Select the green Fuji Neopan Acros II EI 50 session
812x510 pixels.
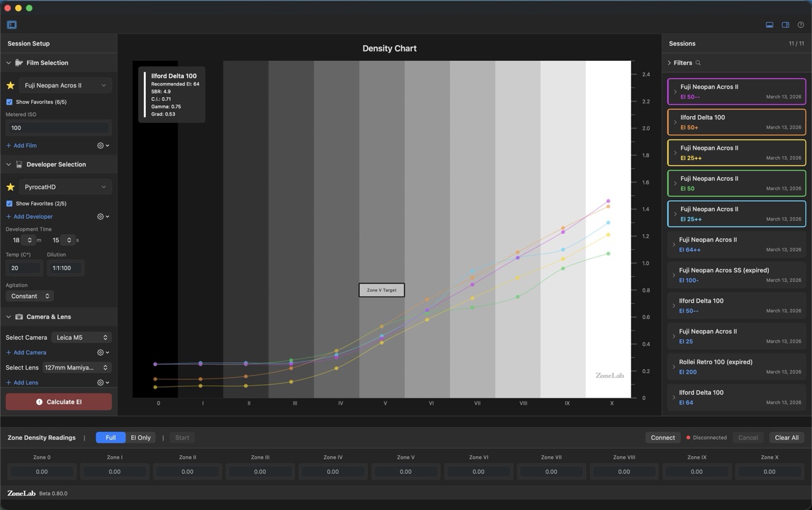pyautogui.click(x=737, y=183)
